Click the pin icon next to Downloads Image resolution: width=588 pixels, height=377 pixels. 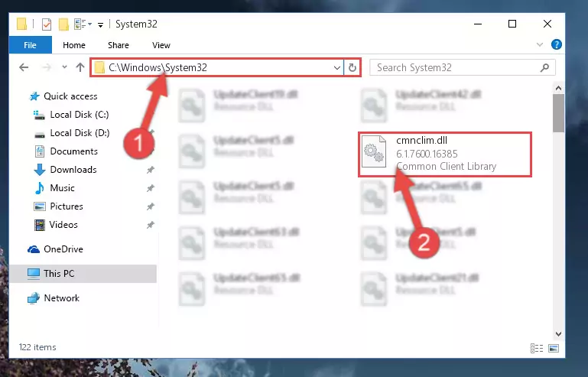click(x=151, y=170)
